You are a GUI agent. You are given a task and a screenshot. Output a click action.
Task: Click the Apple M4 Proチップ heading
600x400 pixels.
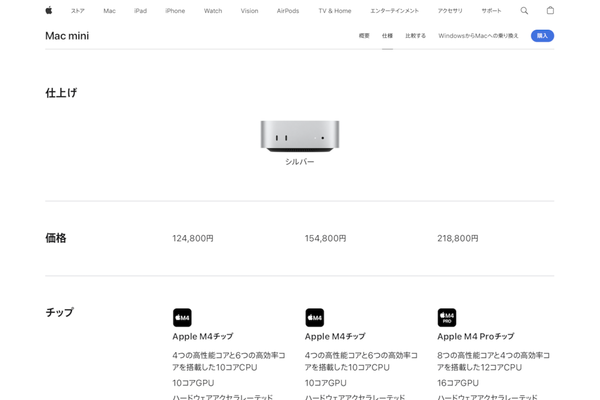[x=476, y=336]
